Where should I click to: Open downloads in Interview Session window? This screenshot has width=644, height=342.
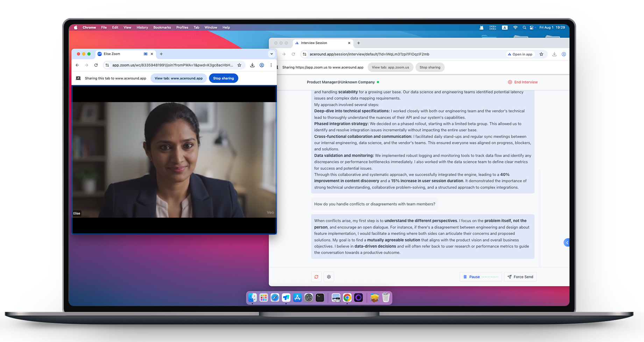pos(554,54)
